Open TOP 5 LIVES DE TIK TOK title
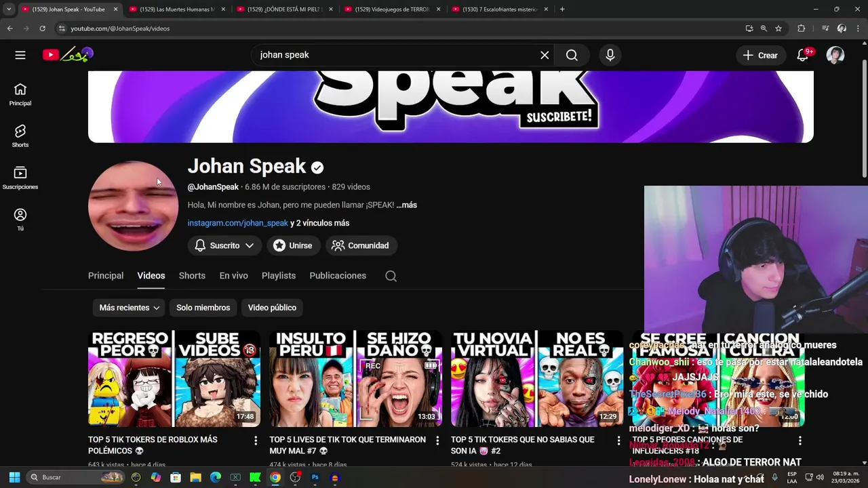868x488 pixels. pyautogui.click(x=347, y=445)
